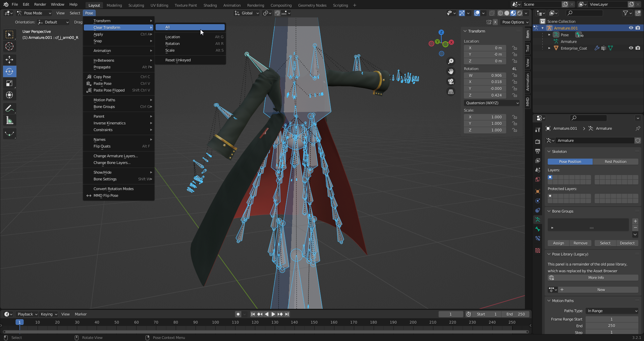Open the Global orientation dropdown
The image size is (644, 341).
(x=247, y=13)
